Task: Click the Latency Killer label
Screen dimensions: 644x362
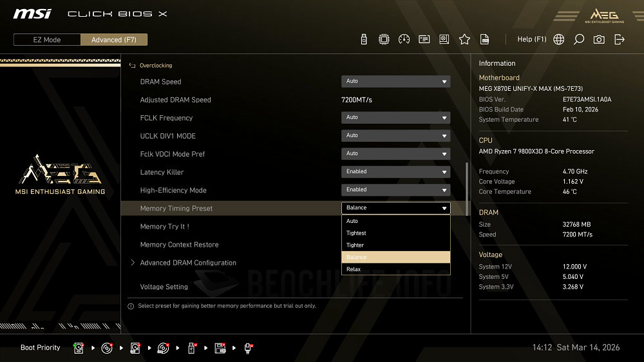Action: [162, 172]
